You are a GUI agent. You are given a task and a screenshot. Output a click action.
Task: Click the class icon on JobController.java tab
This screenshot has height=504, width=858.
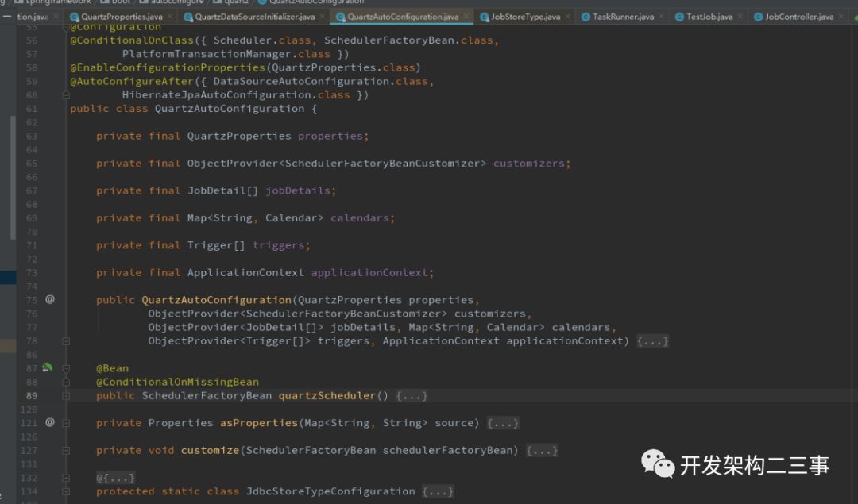[759, 17]
